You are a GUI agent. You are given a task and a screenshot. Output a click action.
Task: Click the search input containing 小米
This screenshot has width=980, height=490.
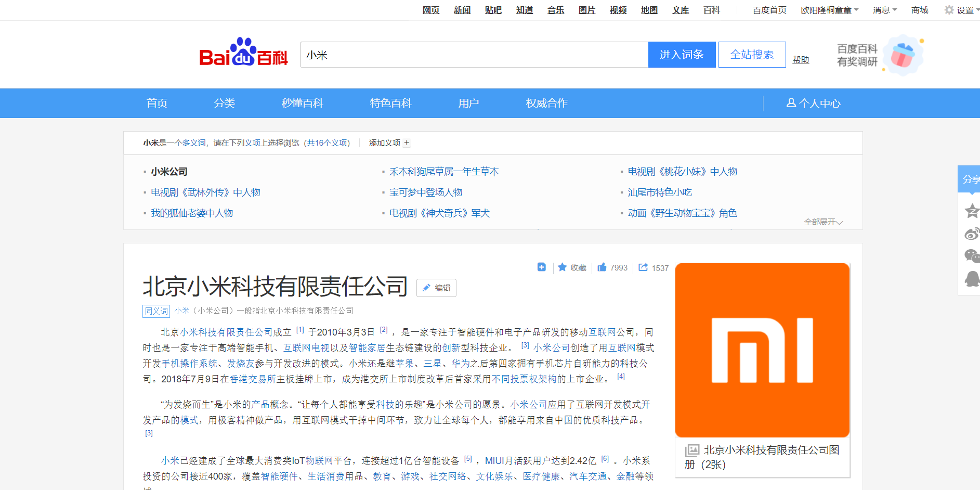pyautogui.click(x=474, y=55)
